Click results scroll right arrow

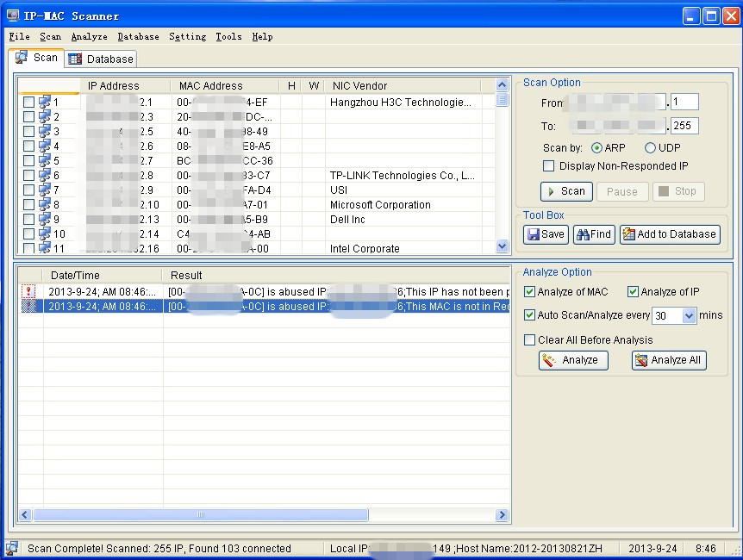pos(502,515)
